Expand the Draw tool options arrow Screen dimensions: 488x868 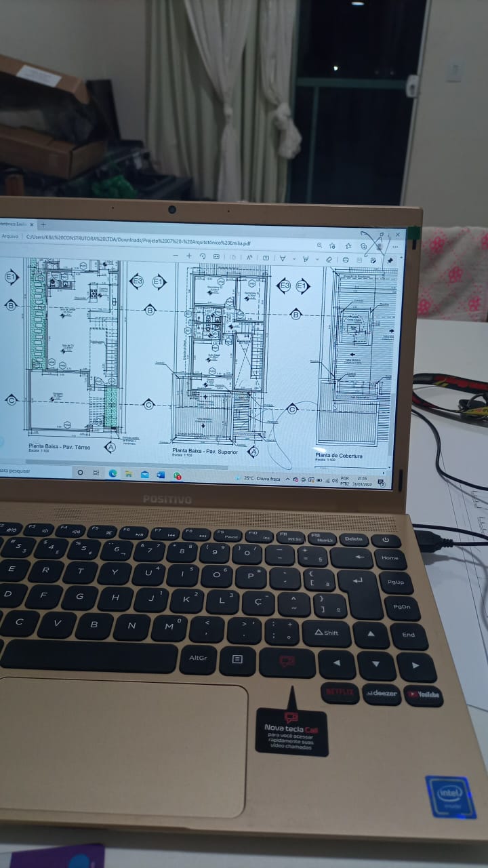pos(293,258)
